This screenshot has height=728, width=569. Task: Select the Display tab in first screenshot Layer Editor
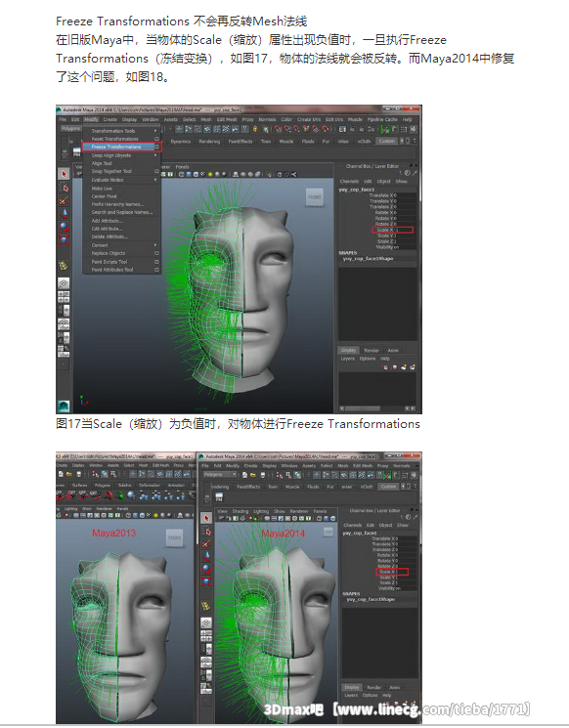[348, 350]
